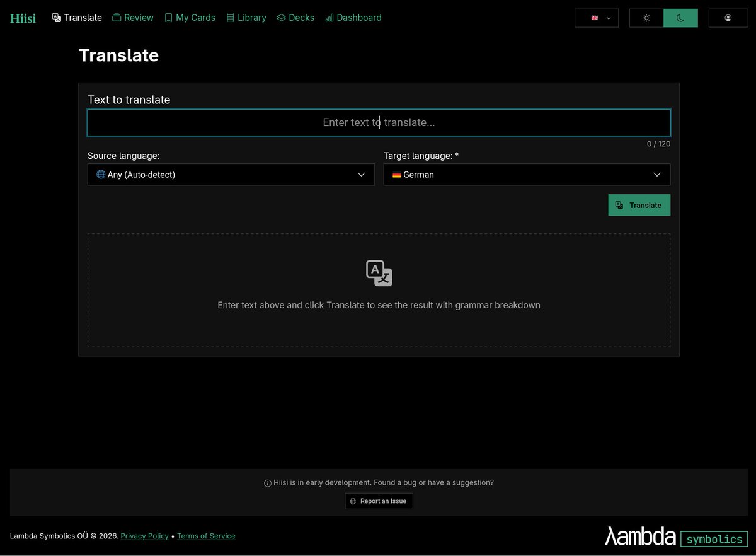Screen dimensions: 756x556
Task: Click the green Translate button
Action: coord(639,205)
